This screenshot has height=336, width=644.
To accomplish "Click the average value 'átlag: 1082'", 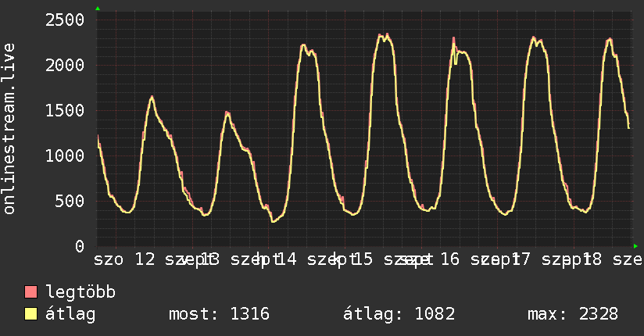I will point(399,314).
